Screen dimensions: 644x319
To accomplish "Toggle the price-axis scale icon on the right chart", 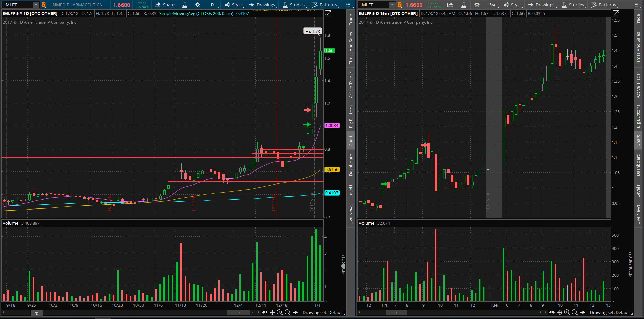I will pos(616,13).
